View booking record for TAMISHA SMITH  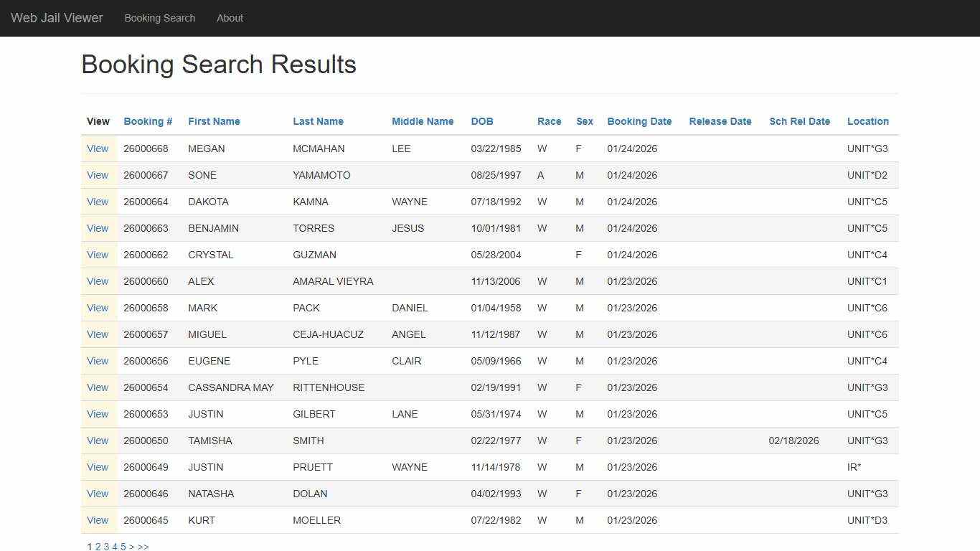[x=98, y=441]
